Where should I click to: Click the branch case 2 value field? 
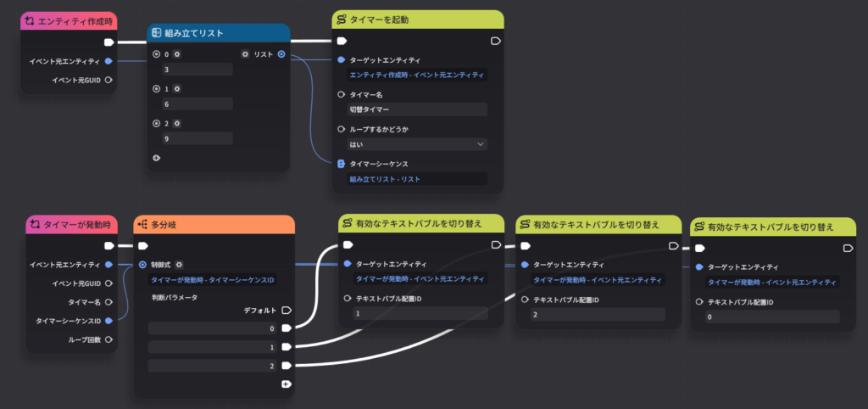pos(213,366)
